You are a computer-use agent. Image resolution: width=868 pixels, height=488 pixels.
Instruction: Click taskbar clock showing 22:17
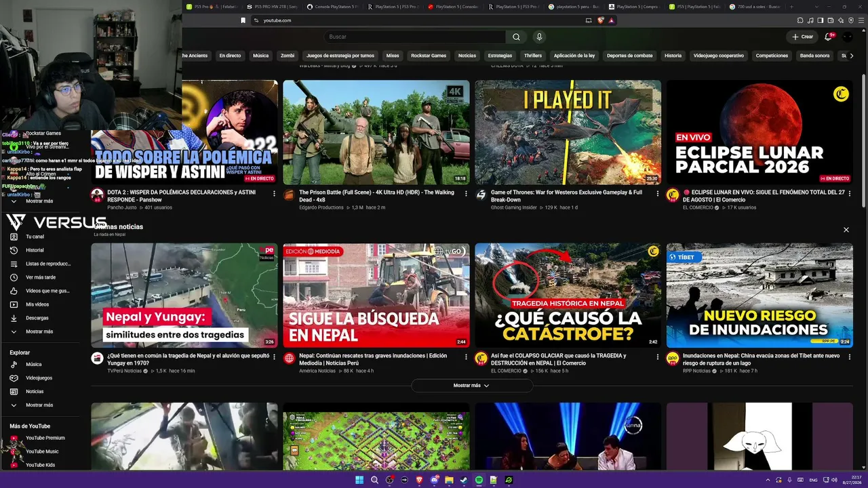point(850,480)
